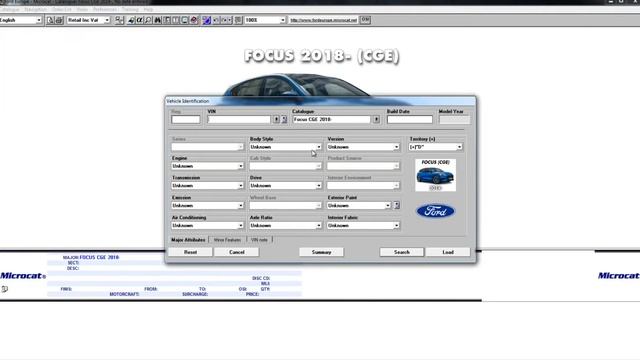Click the printer icon in the toolbar

pos(59,20)
